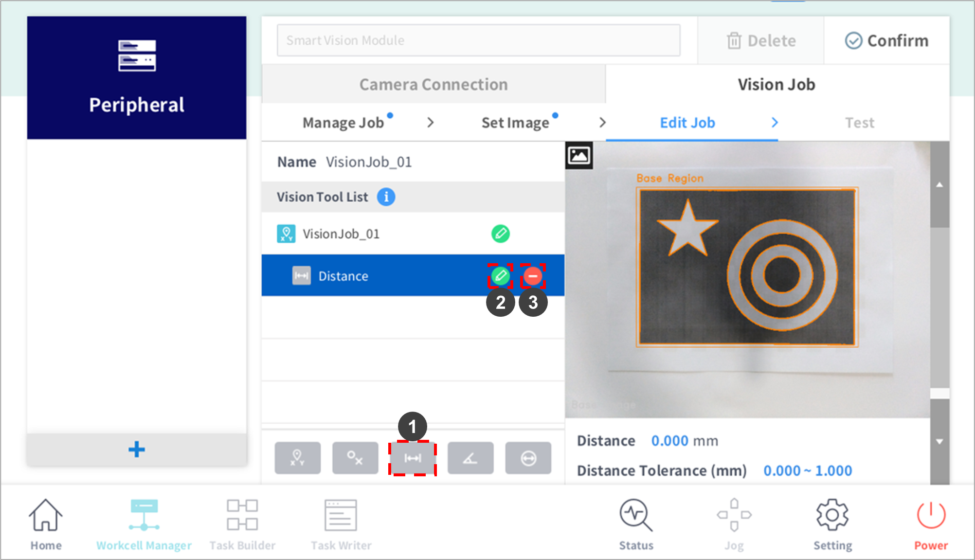
Task: Go to the Manage Job step
Action: coord(343,123)
